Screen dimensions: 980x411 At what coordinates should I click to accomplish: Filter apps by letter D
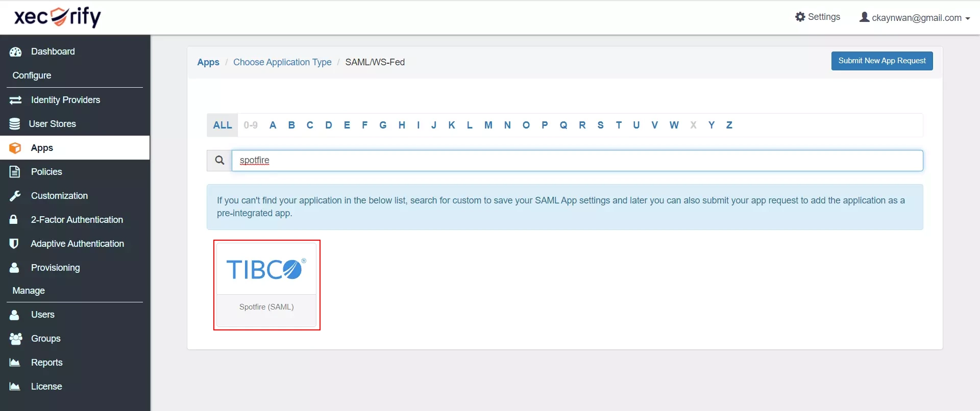click(329, 125)
